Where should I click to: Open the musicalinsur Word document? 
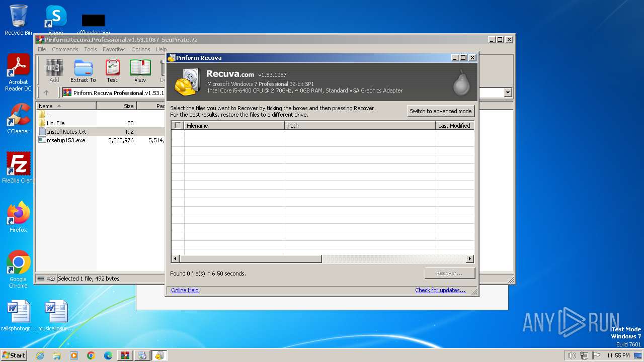coord(55,316)
